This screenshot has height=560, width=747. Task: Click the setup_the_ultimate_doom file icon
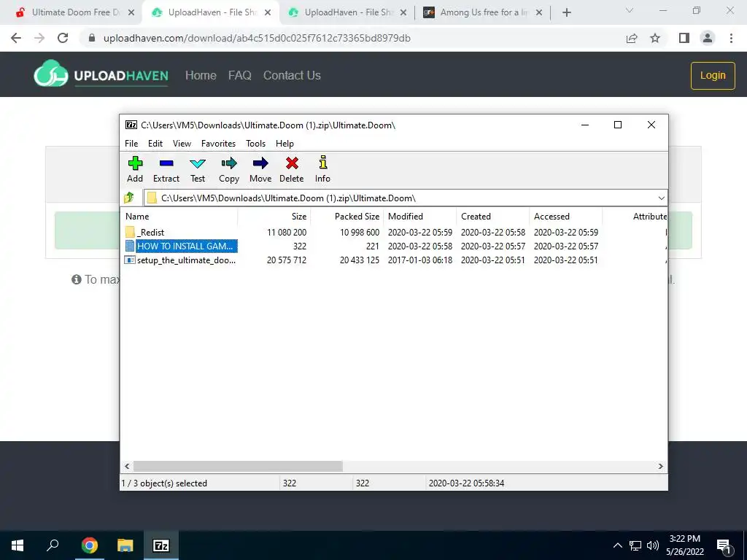(x=130, y=260)
